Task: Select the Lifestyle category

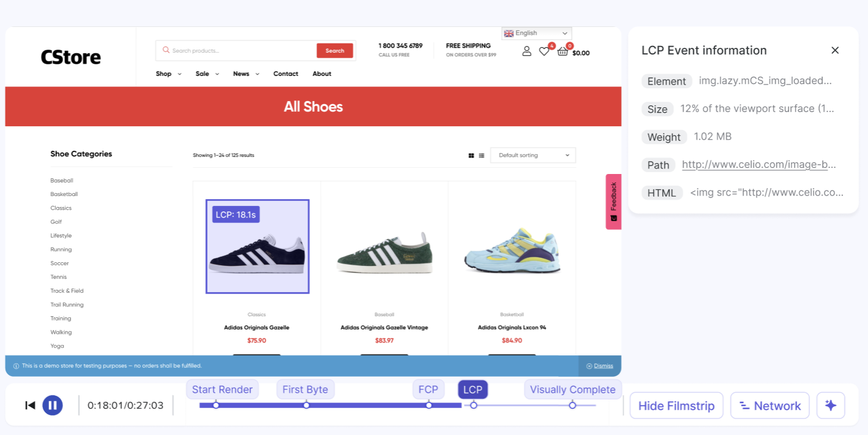Action: pyautogui.click(x=61, y=236)
